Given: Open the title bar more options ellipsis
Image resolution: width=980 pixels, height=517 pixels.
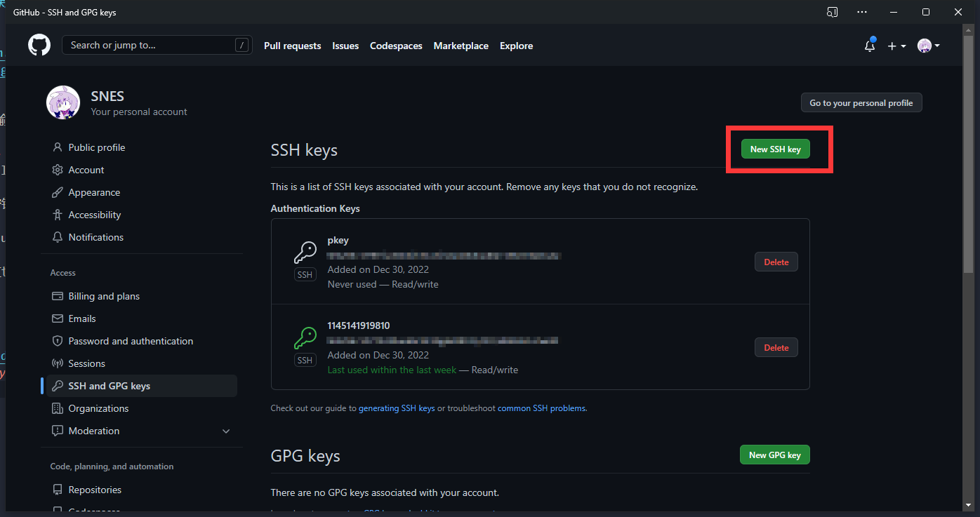Looking at the screenshot, I should 862,12.
